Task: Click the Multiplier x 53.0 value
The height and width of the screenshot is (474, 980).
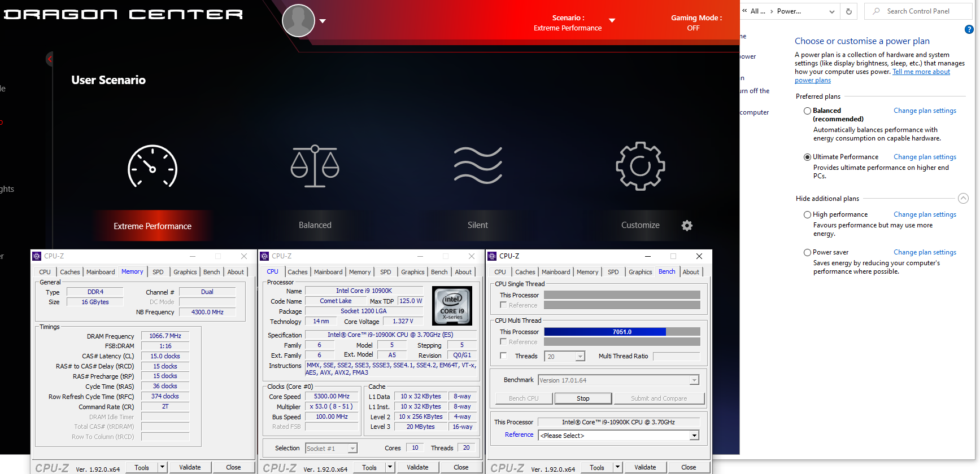Action: pos(332,407)
